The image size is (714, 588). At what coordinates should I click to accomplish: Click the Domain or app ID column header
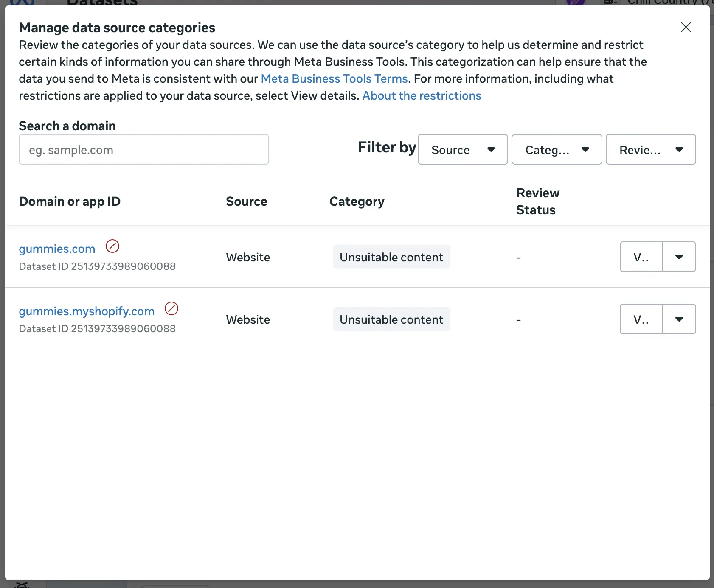70,201
